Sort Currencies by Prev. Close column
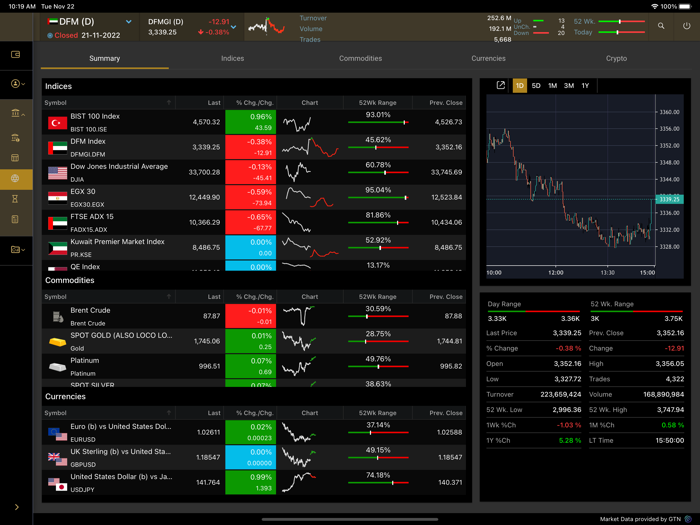 pyautogui.click(x=446, y=413)
